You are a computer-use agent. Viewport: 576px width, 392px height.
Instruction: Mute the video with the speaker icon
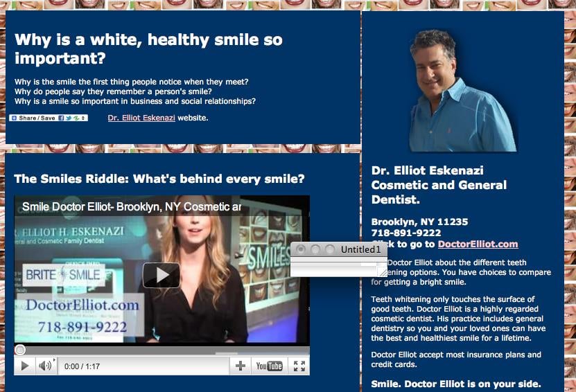coord(44,366)
